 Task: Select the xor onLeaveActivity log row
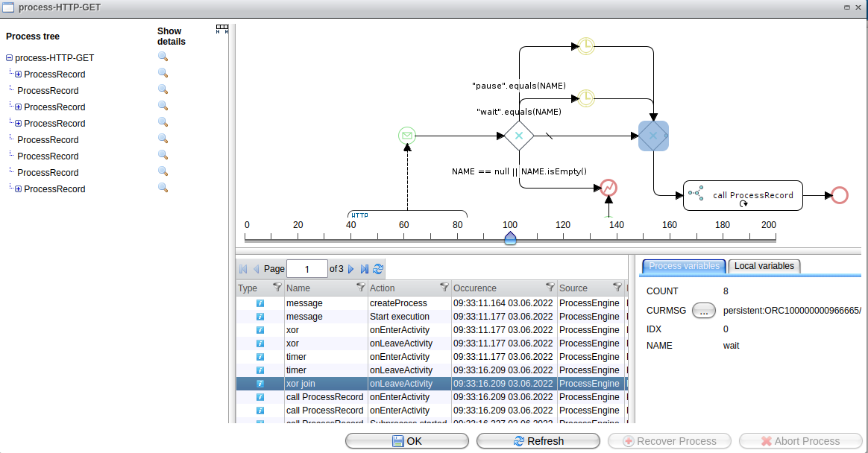coord(432,343)
